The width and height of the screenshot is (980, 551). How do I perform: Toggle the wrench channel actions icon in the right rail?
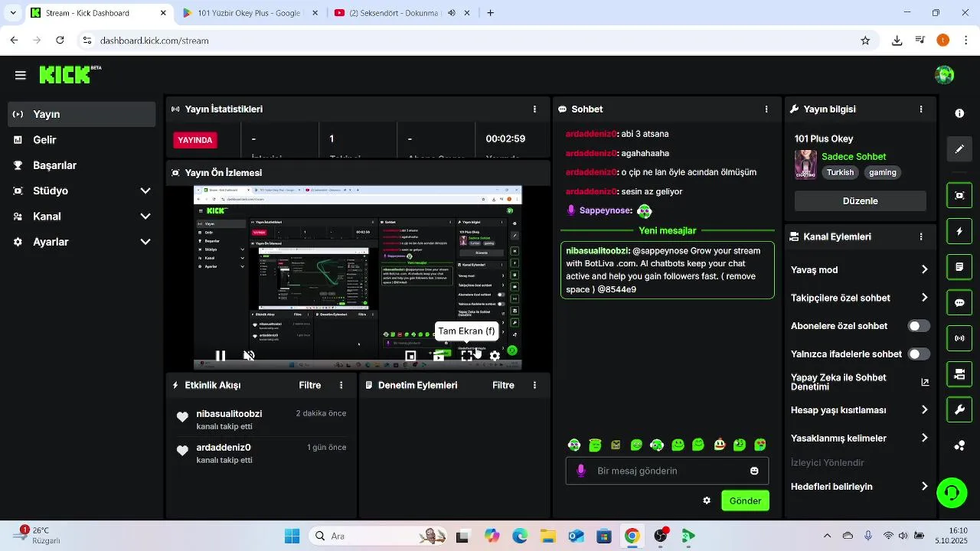click(959, 409)
